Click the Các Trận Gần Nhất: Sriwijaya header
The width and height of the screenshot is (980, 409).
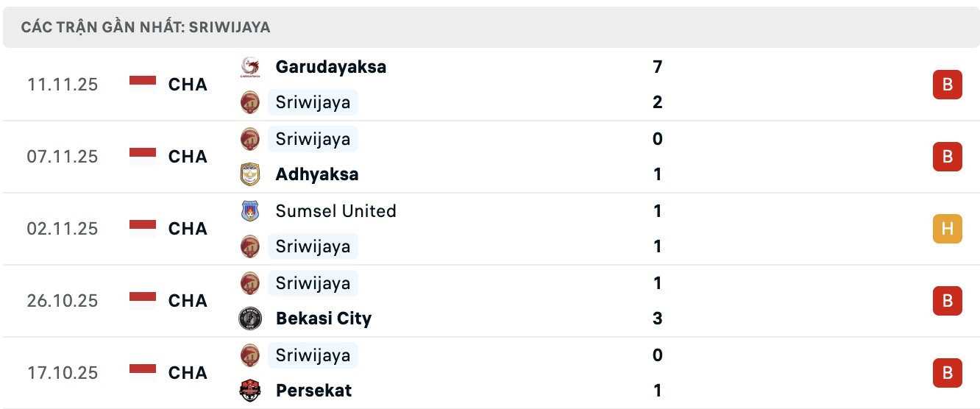click(x=146, y=27)
